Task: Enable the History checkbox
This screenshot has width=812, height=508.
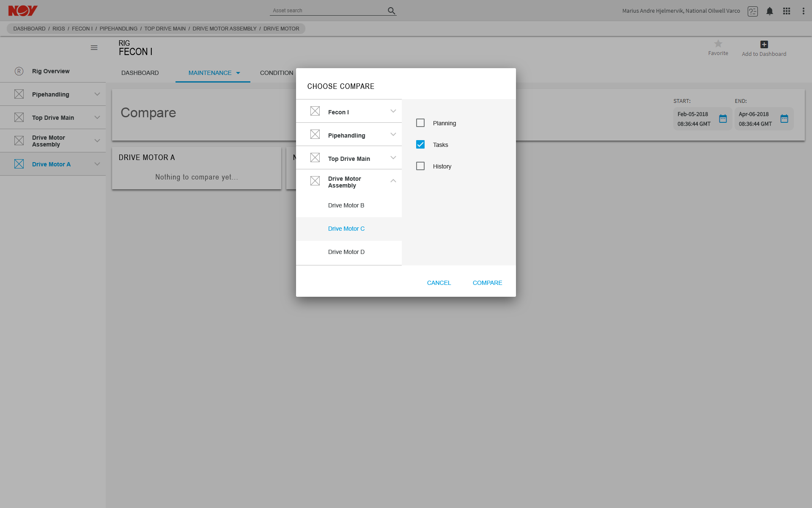Action: 420,166
